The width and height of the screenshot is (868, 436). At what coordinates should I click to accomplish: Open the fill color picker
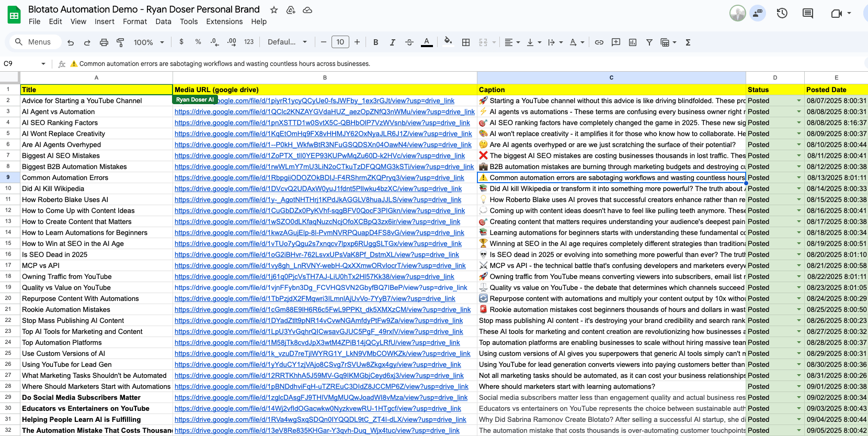coord(448,42)
